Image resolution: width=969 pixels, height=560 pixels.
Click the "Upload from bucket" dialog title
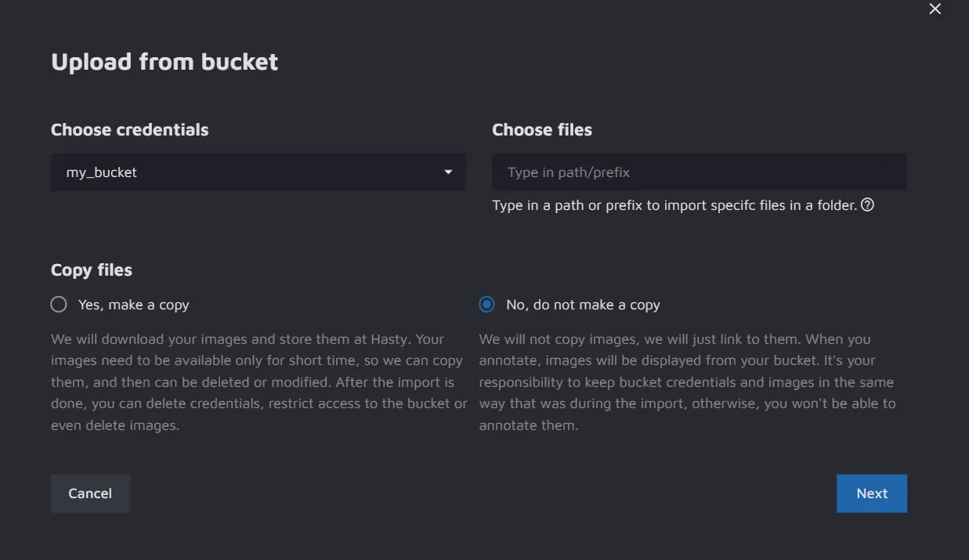tap(165, 62)
